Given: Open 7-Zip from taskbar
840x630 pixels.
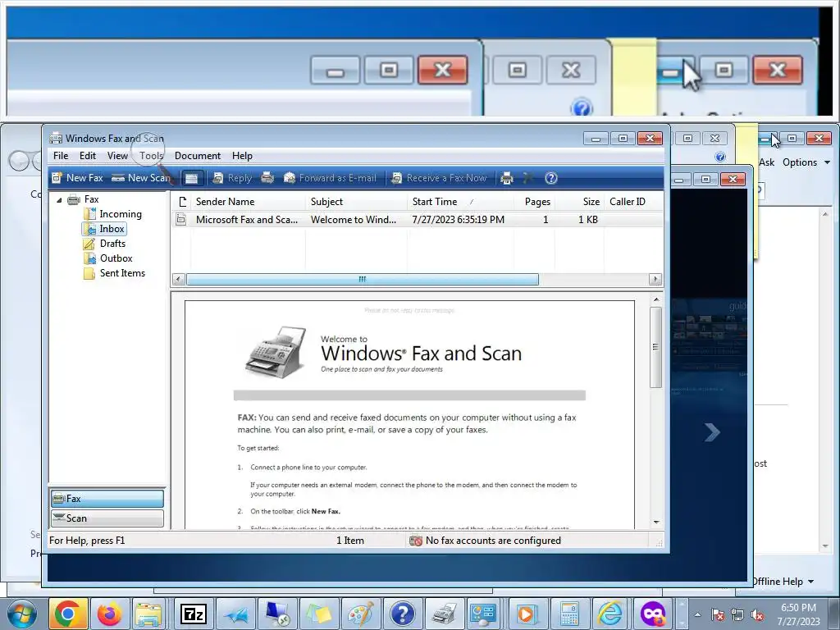Looking at the screenshot, I should coord(194,614).
